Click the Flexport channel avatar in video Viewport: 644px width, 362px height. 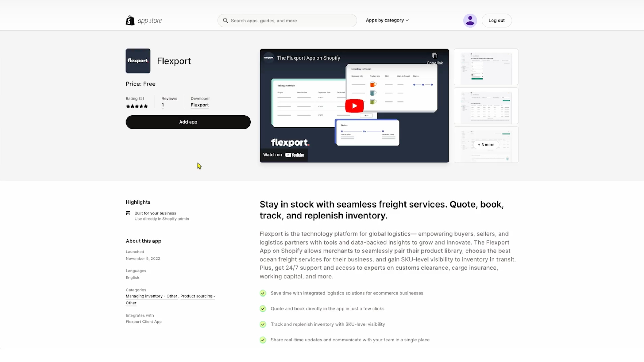click(268, 58)
